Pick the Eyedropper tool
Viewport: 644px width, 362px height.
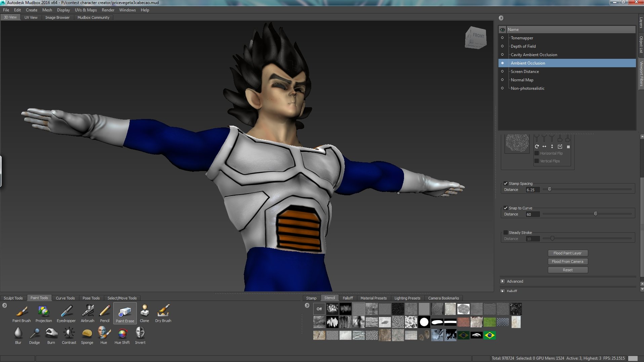(x=66, y=314)
